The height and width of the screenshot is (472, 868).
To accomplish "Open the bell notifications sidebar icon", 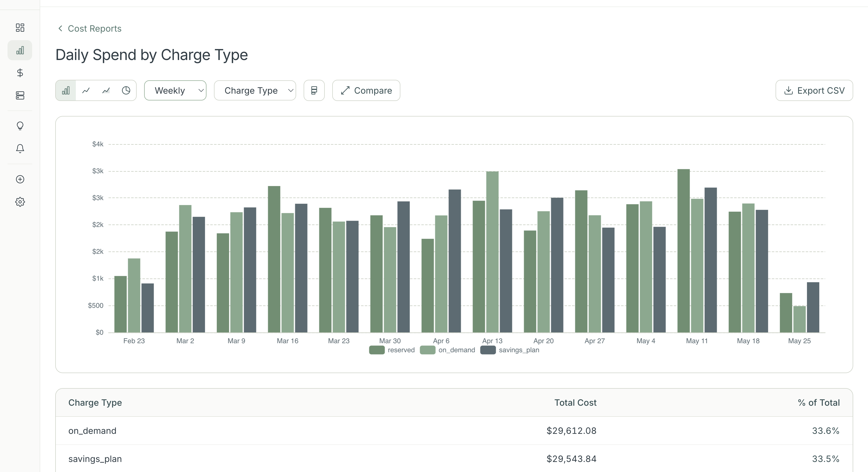I will point(20,149).
